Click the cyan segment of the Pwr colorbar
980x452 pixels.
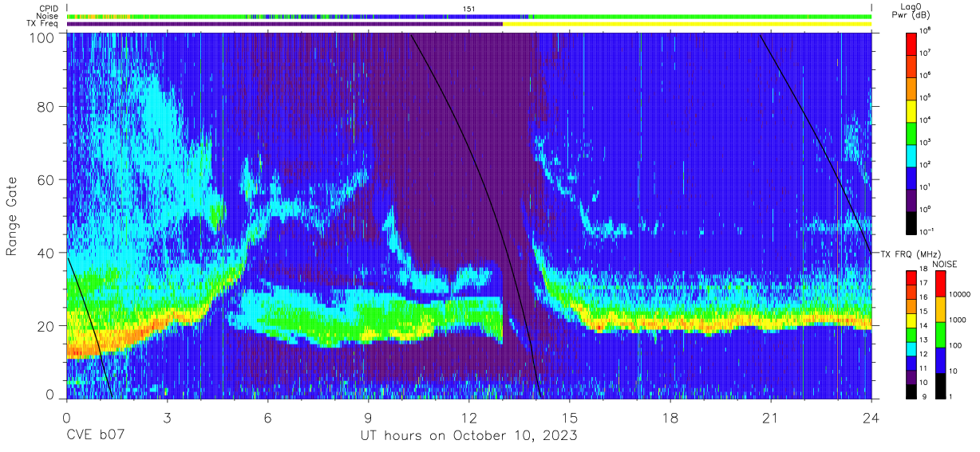(911, 155)
